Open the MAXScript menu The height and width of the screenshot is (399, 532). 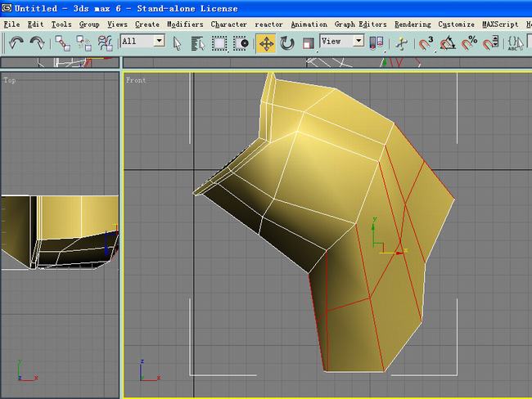click(x=500, y=25)
